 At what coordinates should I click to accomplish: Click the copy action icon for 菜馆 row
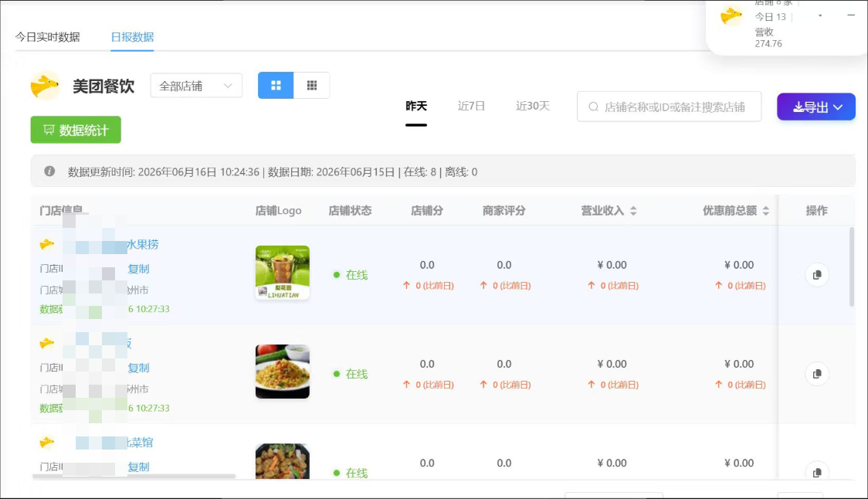click(817, 471)
